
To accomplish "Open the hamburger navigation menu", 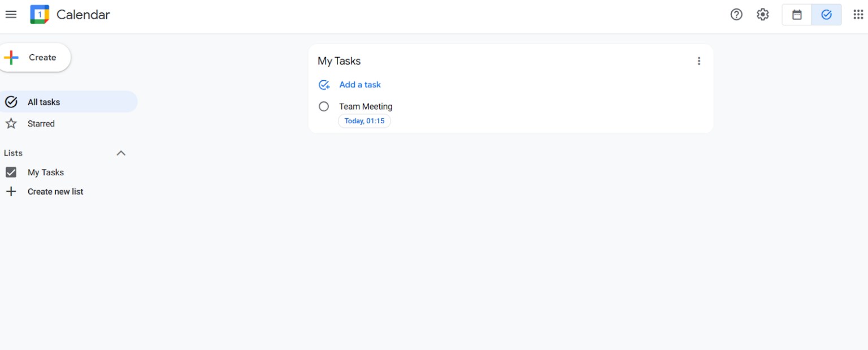I will (11, 14).
